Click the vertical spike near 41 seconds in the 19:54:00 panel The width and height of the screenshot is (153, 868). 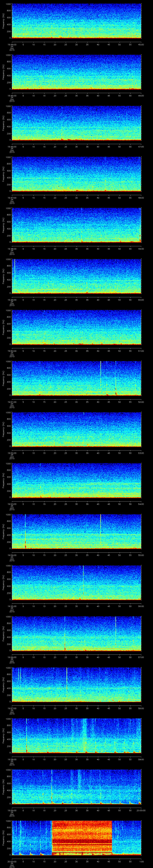click(x=101, y=526)
